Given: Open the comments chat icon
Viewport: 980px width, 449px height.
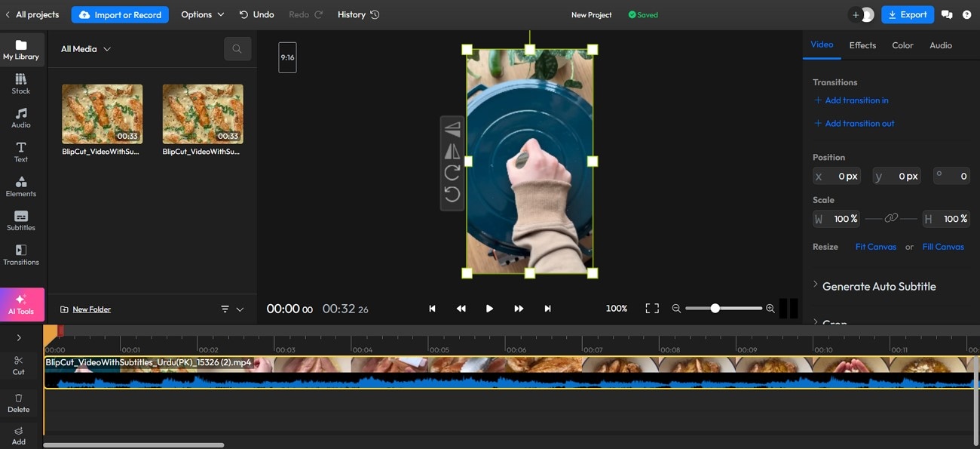Looking at the screenshot, I should pyautogui.click(x=947, y=14).
